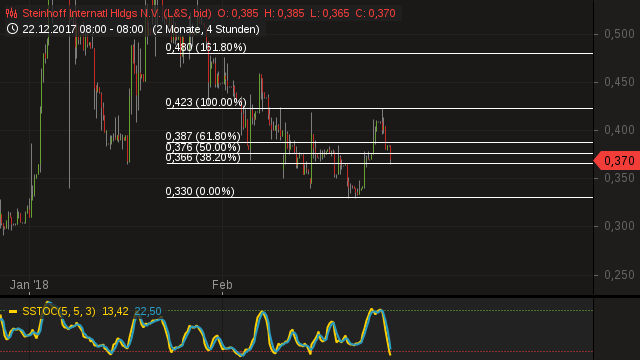Select the 0,376 (50.00%) Fibonacci label
Viewport: 640px width, 360px height.
203,147
